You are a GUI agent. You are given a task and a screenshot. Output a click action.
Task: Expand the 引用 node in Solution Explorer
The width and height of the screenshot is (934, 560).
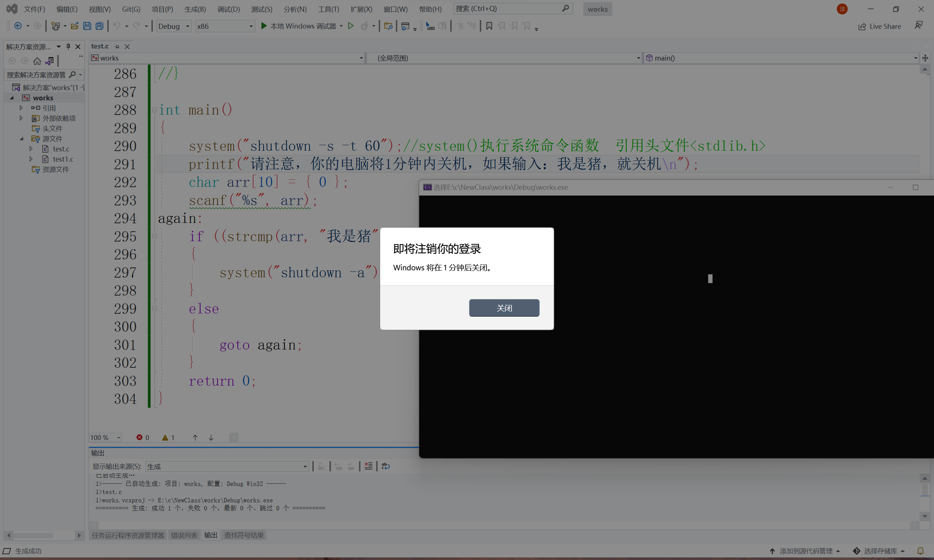tap(21, 108)
